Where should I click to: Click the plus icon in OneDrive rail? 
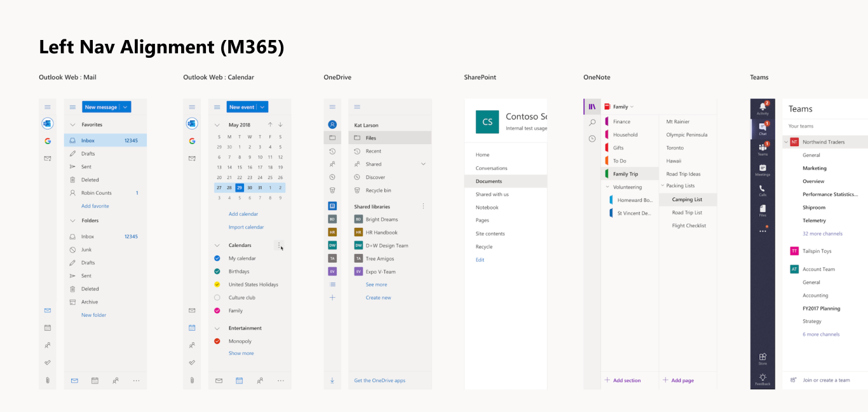(x=332, y=297)
